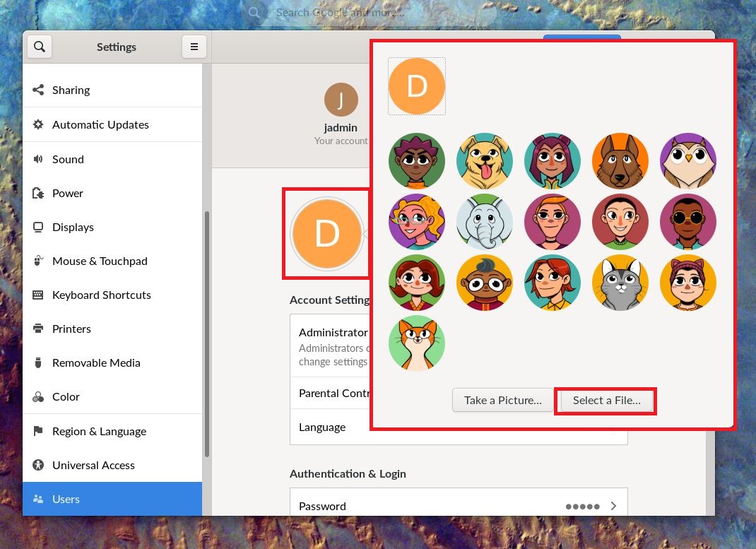
Task: Click the sidebar vertical scrollbar
Action: click(x=207, y=334)
